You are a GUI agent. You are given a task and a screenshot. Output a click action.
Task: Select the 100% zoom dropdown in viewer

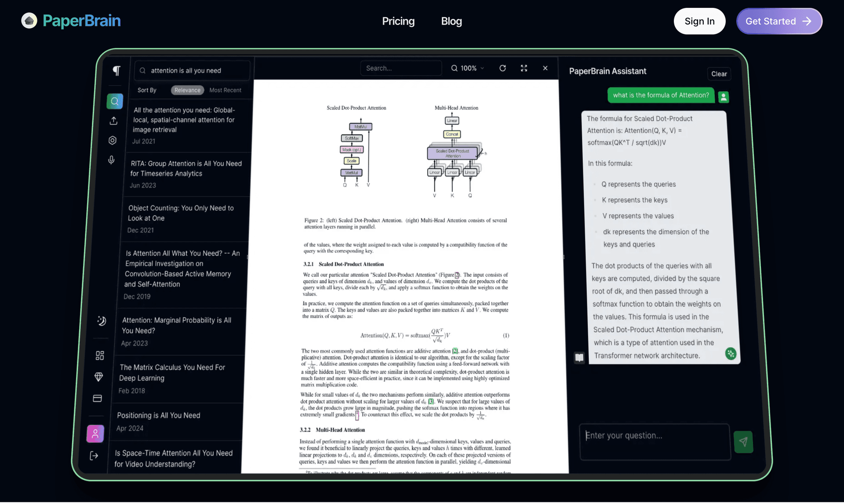click(468, 68)
